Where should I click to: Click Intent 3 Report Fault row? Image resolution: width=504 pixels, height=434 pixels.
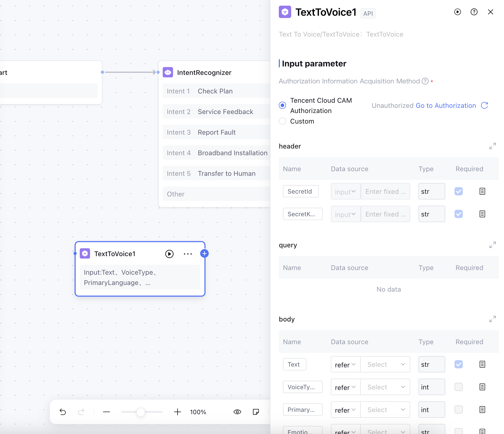tap(216, 132)
